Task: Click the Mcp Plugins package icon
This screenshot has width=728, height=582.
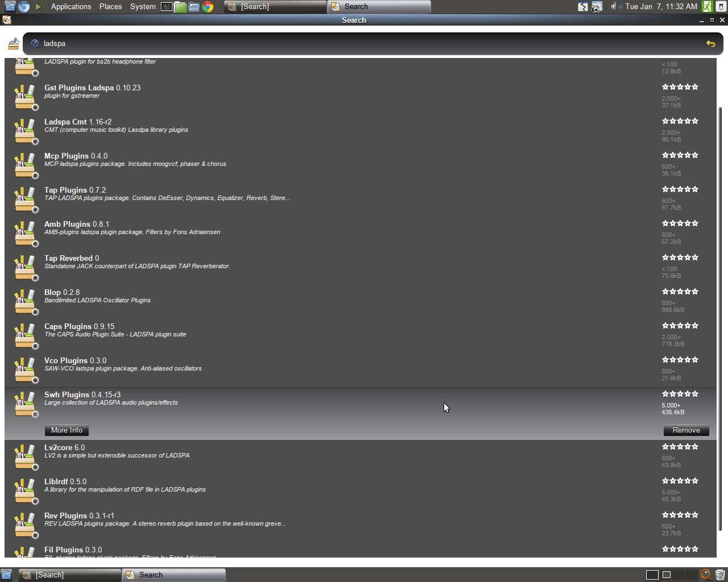Action: click(x=26, y=165)
